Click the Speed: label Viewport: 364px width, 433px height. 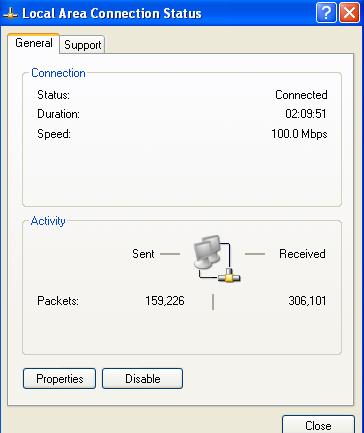[x=54, y=134]
